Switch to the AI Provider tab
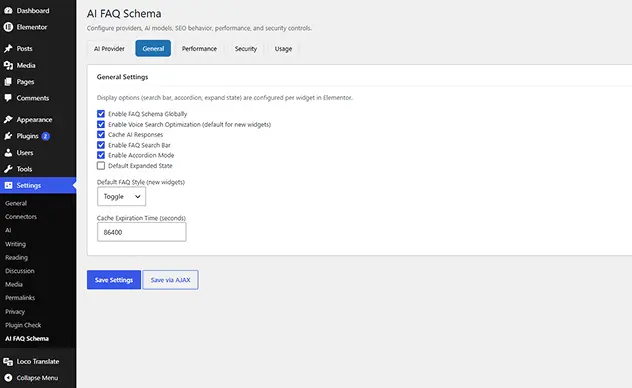 coord(109,49)
